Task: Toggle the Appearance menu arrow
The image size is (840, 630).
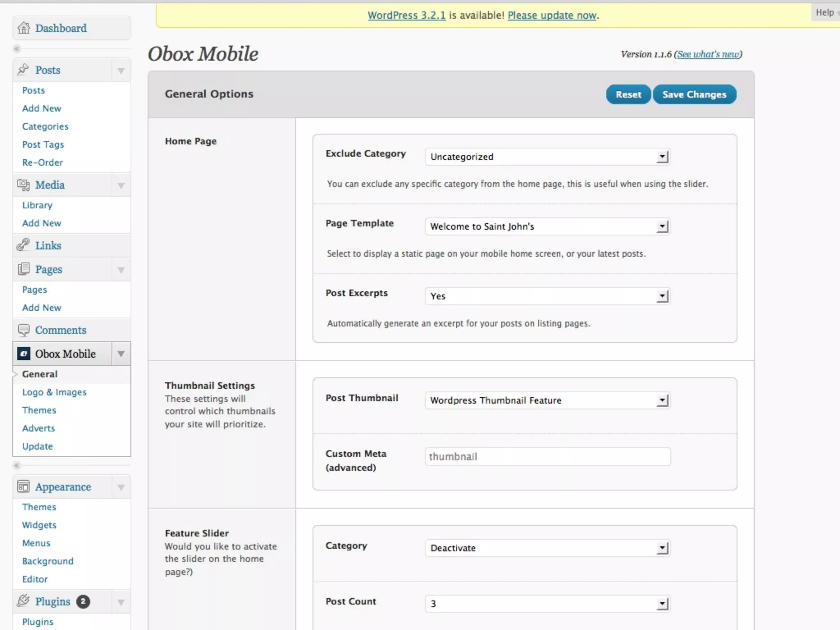Action: point(121,487)
